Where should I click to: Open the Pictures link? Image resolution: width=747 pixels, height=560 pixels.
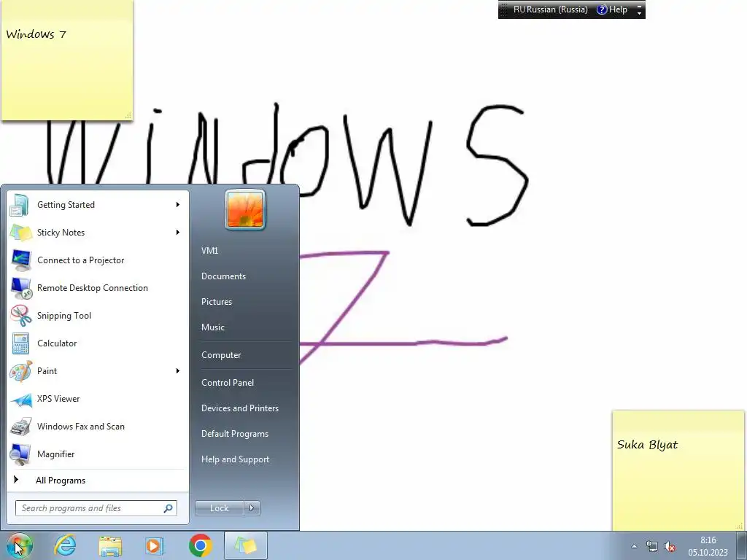[x=216, y=302]
